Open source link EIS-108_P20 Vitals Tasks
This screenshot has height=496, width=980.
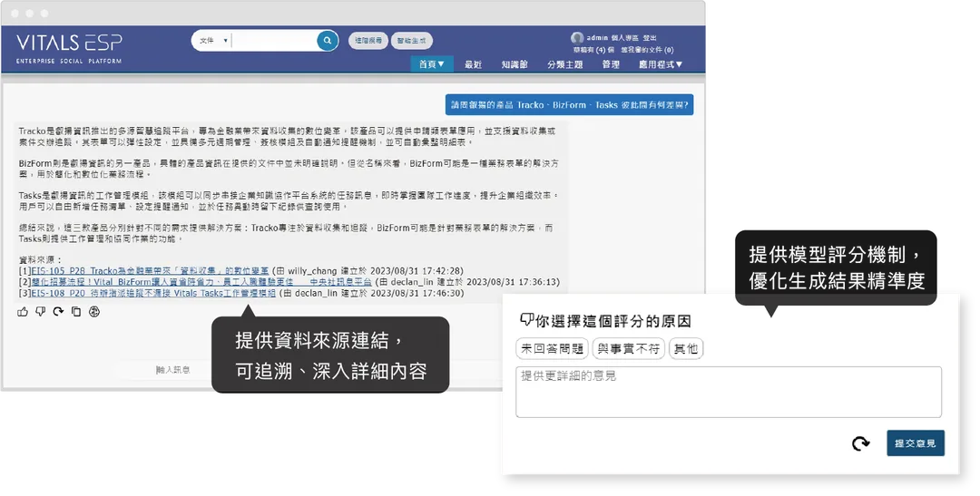[153, 293]
